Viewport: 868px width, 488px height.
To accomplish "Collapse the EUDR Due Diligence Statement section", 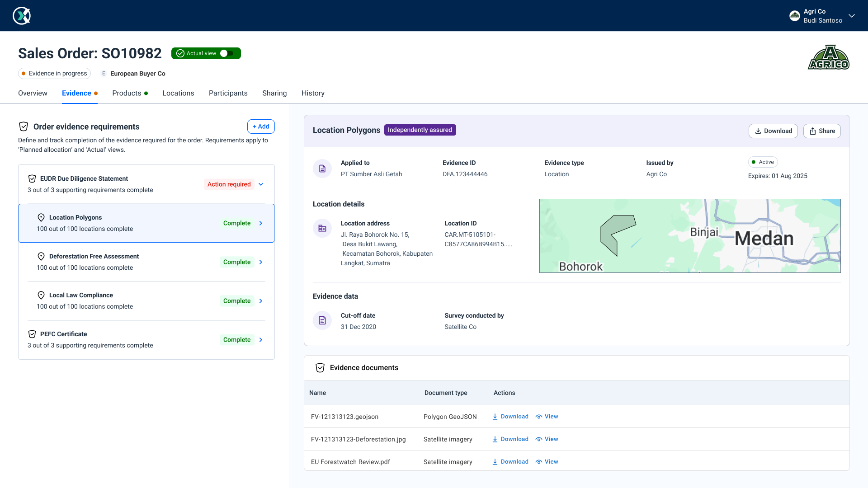I will pos(261,184).
